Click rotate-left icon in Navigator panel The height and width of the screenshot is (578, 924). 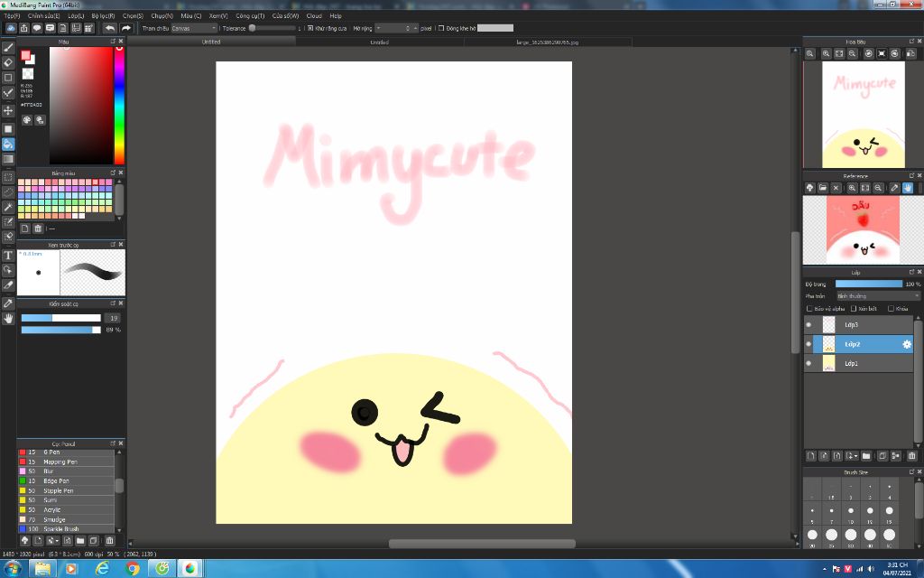869,53
